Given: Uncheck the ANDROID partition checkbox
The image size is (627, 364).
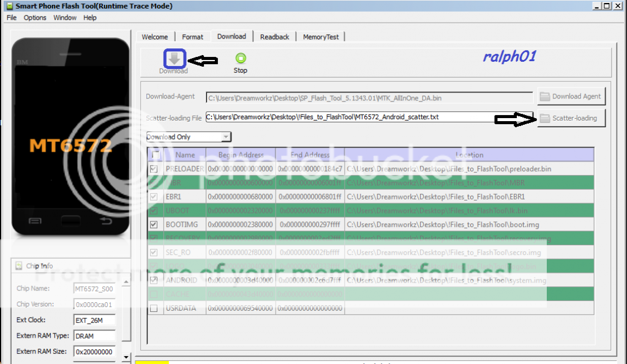Looking at the screenshot, I should click(154, 280).
